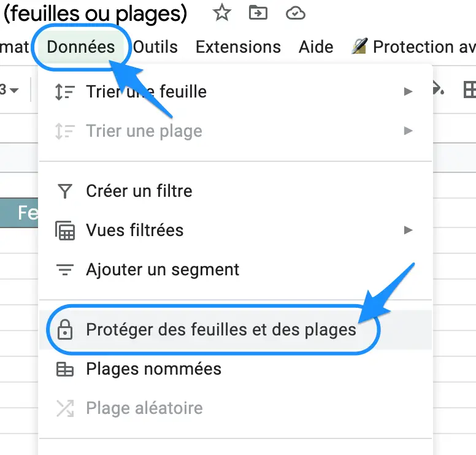Open the borders grid icon
The image size is (476, 455).
pos(470,90)
